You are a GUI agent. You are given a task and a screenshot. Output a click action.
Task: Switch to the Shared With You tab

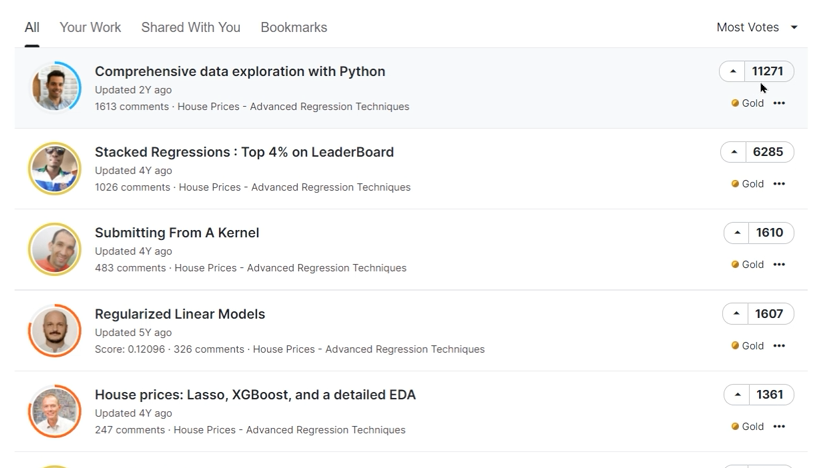(x=190, y=27)
